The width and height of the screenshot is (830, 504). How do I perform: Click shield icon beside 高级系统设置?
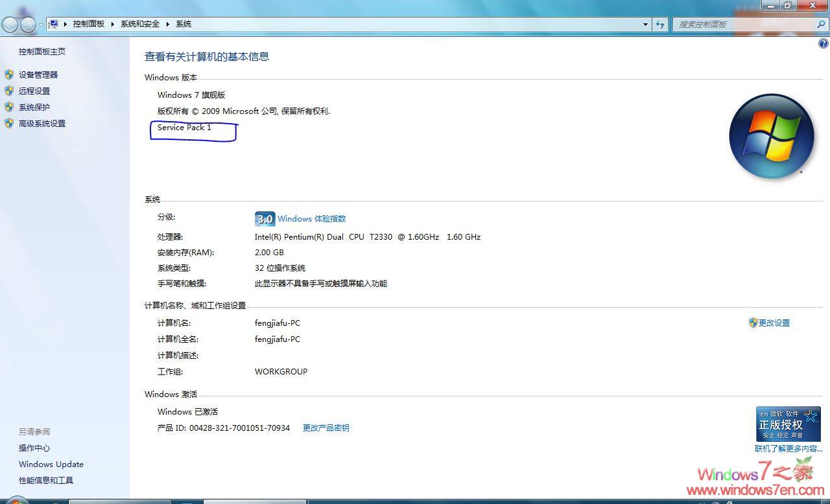(x=9, y=123)
